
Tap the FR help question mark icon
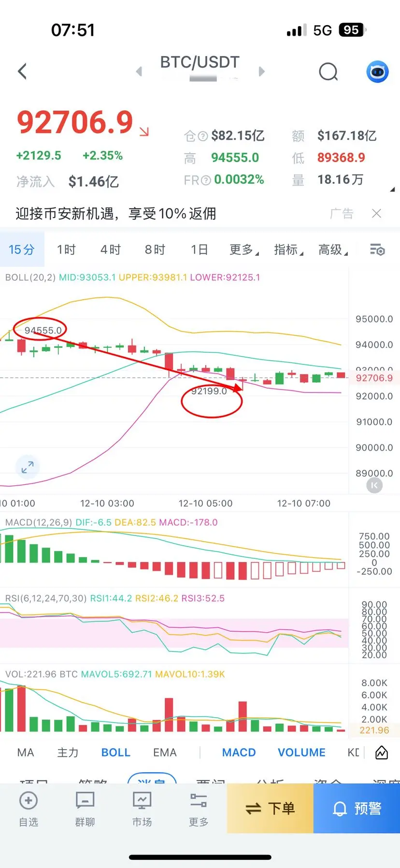pos(206,180)
